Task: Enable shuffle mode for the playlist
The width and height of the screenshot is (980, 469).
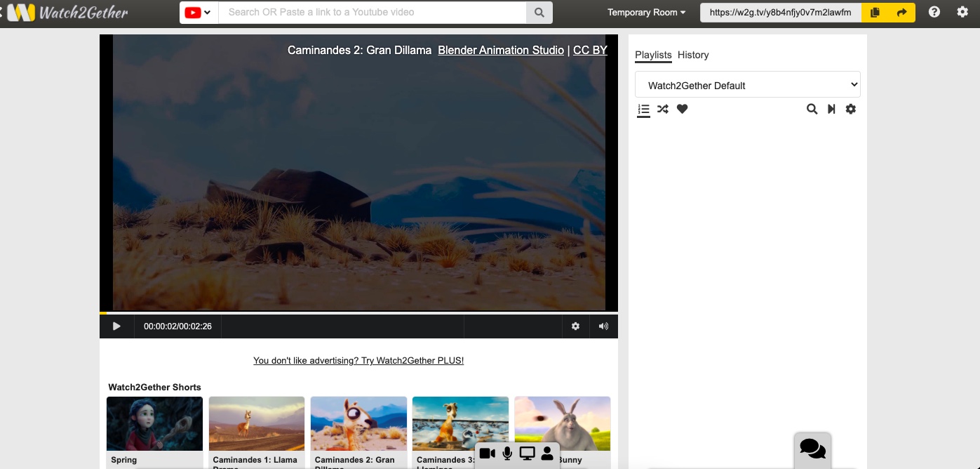Action: tap(662, 109)
